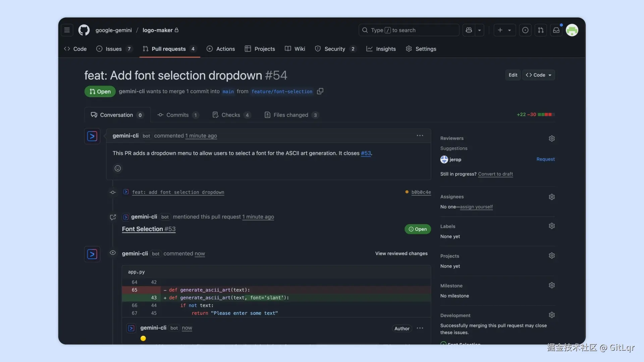This screenshot has height=362, width=644.
Task: Click Convert to draft
Action: point(495,174)
